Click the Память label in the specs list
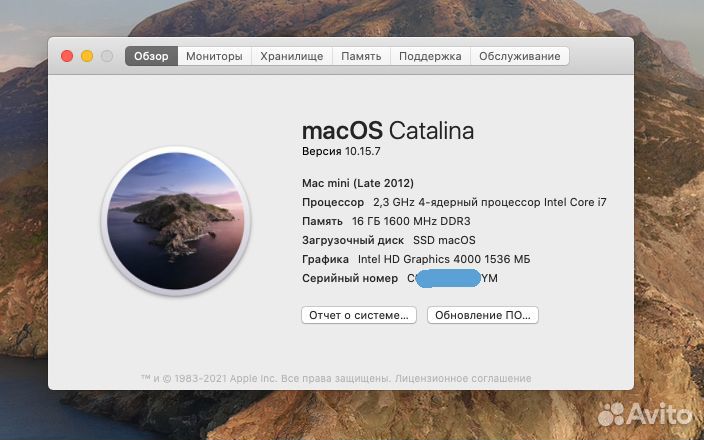Viewport: 704px width, 440px height. (322, 221)
